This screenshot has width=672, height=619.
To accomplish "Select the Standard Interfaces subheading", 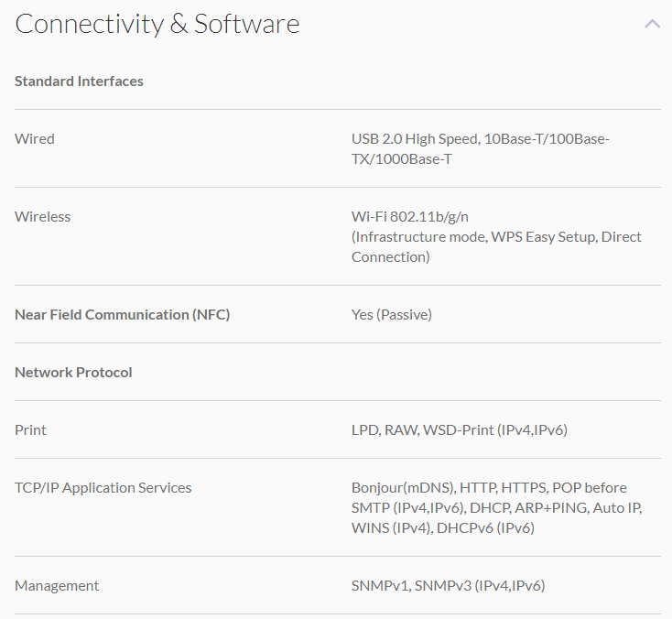I will [x=79, y=81].
